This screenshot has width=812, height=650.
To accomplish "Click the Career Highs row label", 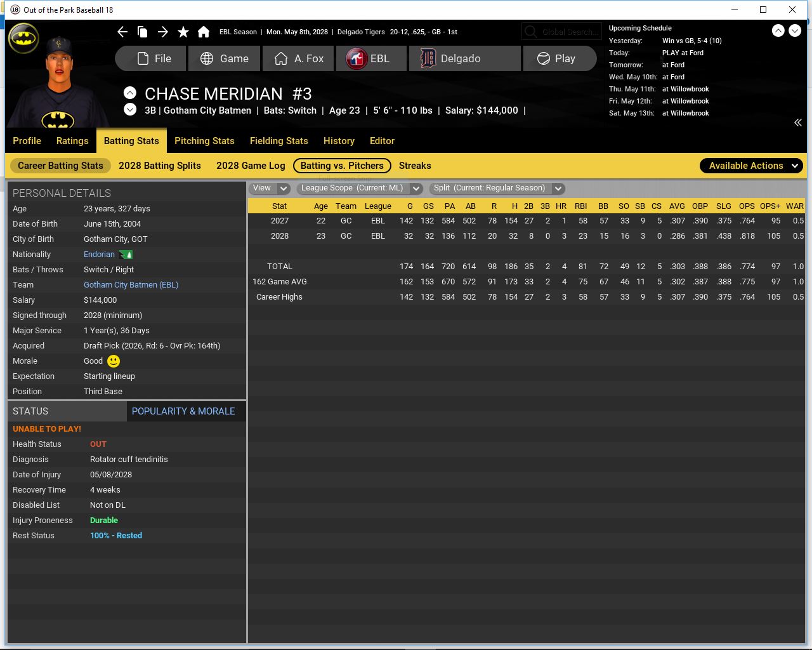I will tap(279, 297).
